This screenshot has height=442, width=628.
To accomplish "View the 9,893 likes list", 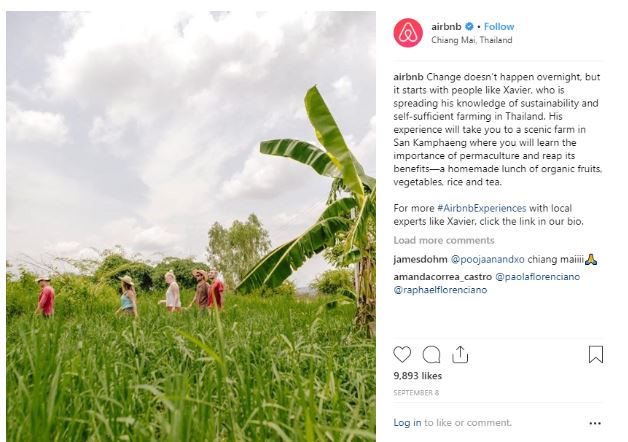I will tap(417, 376).
